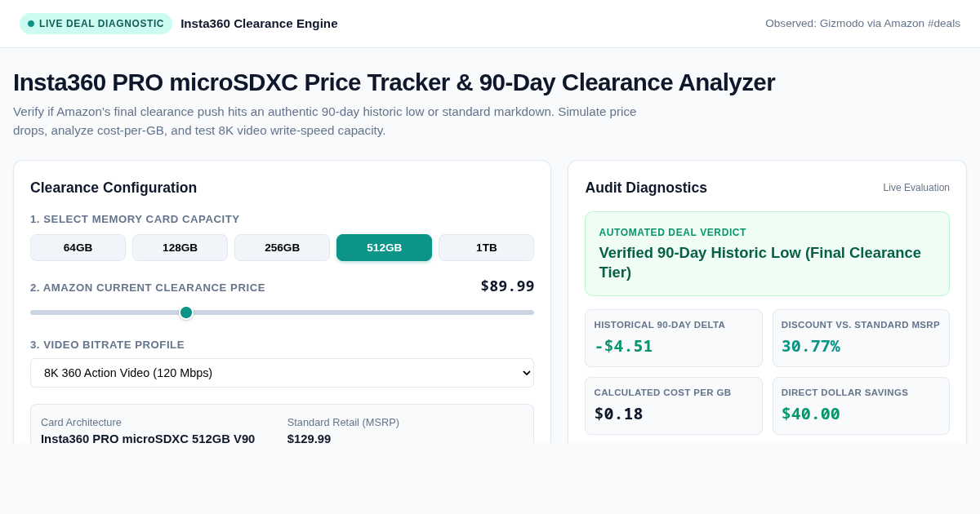Select the 64GB capacity option
Viewport: 980px width, 514px height.
(x=78, y=247)
